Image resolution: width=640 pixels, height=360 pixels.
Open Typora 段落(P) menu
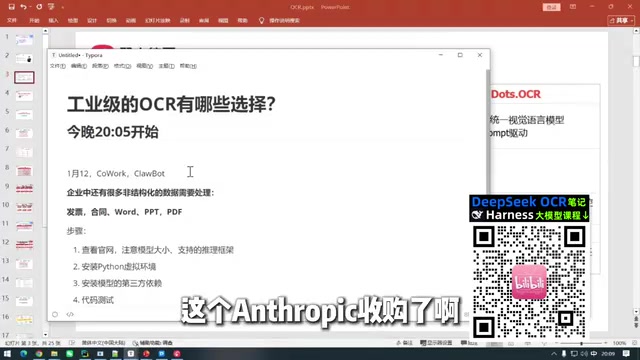click(x=100, y=66)
